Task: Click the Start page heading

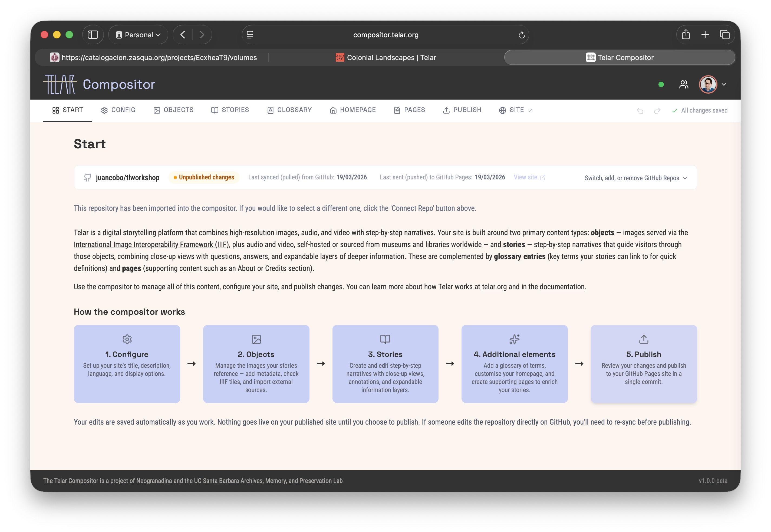Action: point(90,144)
